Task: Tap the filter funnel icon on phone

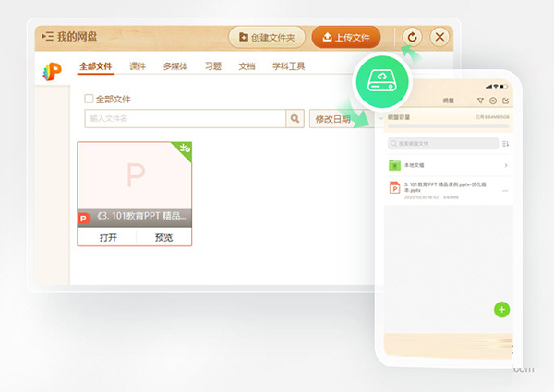Action: [x=480, y=100]
